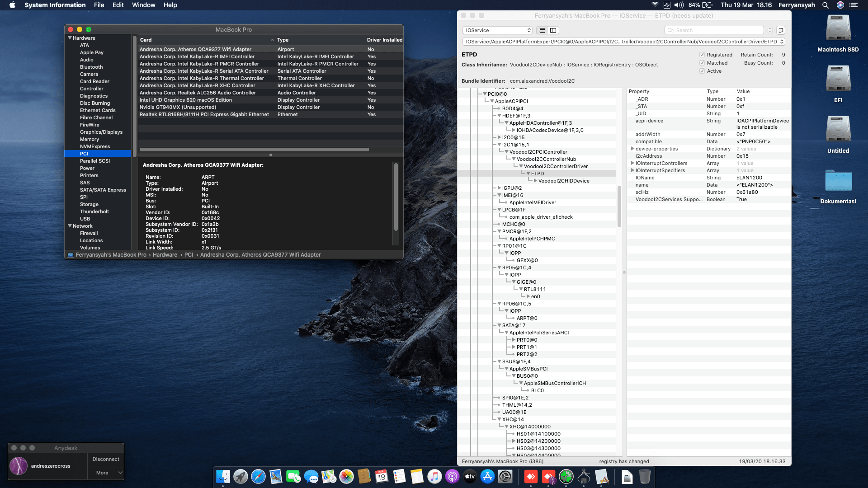Open Spotlight search in menu bar

[825, 5]
